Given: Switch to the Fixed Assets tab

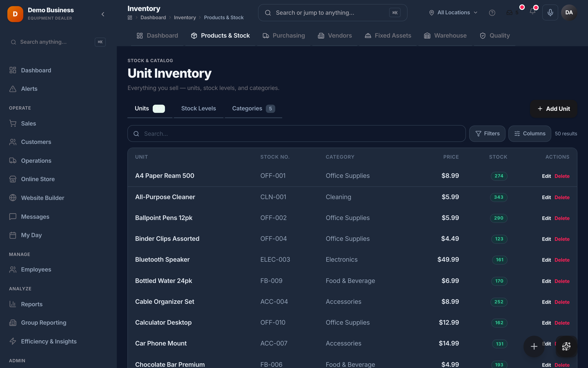Looking at the screenshot, I should pyautogui.click(x=388, y=36).
